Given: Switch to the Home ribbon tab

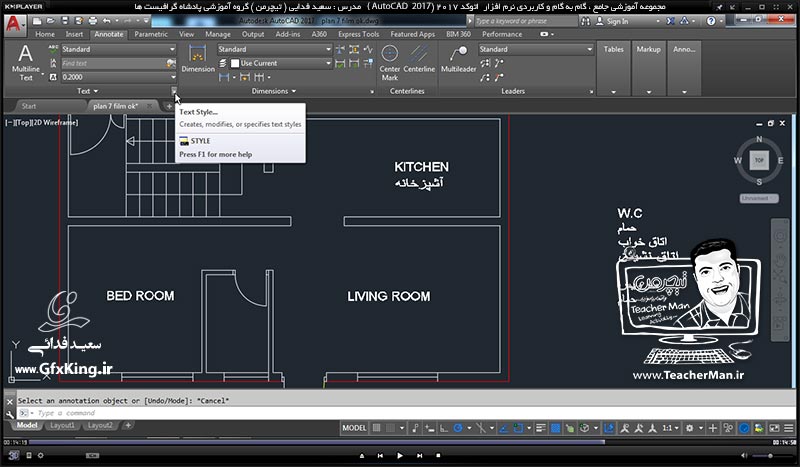Looking at the screenshot, I should pos(45,34).
